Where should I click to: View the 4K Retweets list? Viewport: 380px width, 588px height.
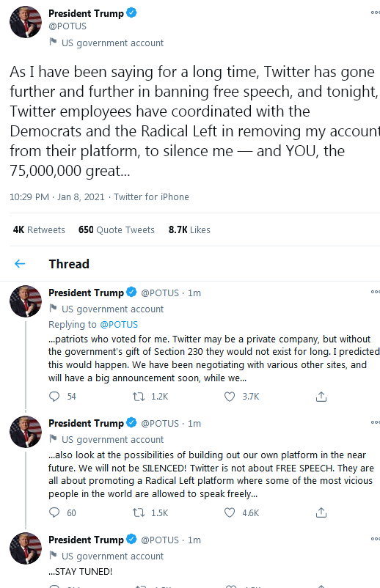click(39, 229)
